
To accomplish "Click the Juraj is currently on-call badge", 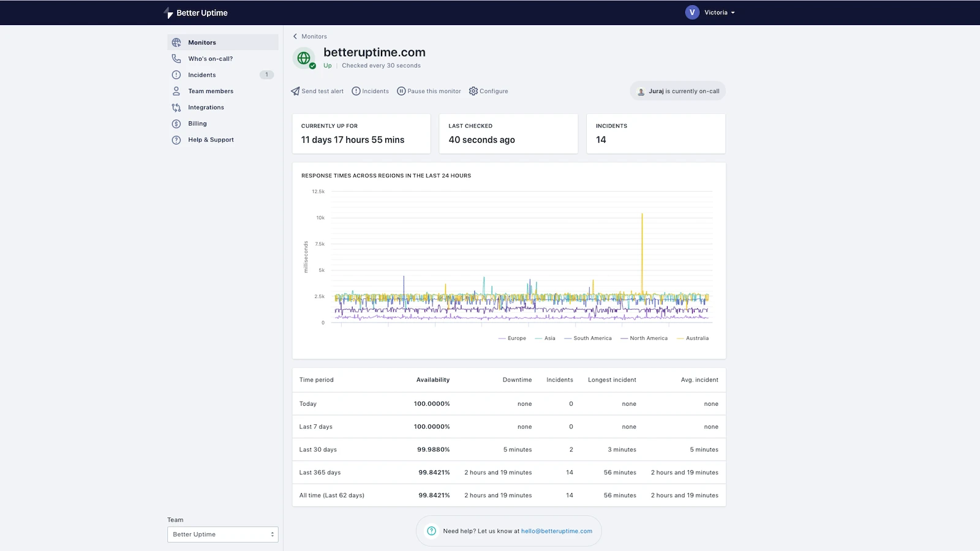I will pos(677,91).
